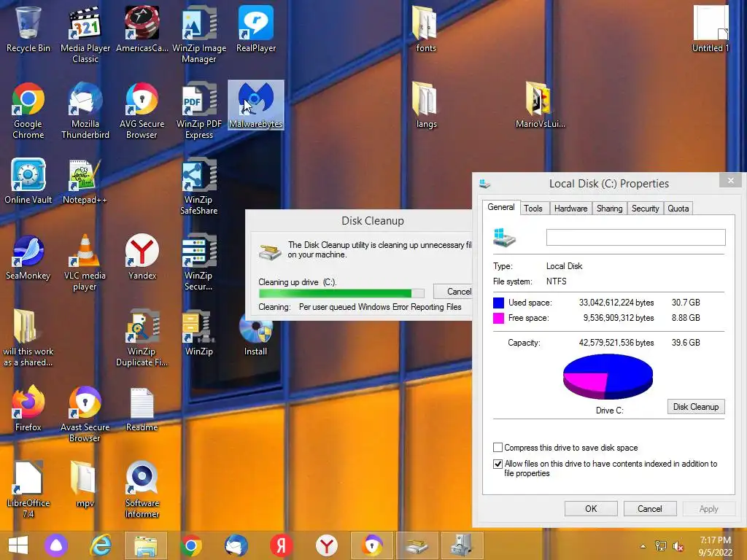Click the muted volume tray icon
This screenshot has width=747, height=560.
[678, 546]
